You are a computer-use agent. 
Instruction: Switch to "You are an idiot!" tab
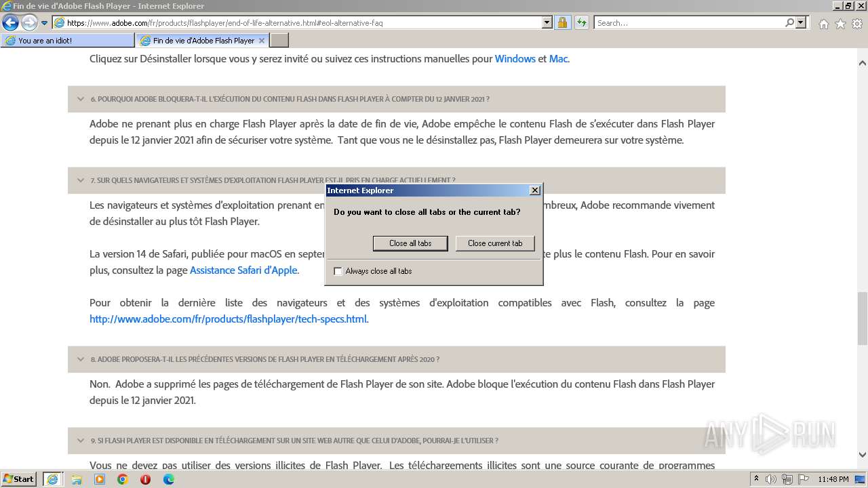point(68,41)
